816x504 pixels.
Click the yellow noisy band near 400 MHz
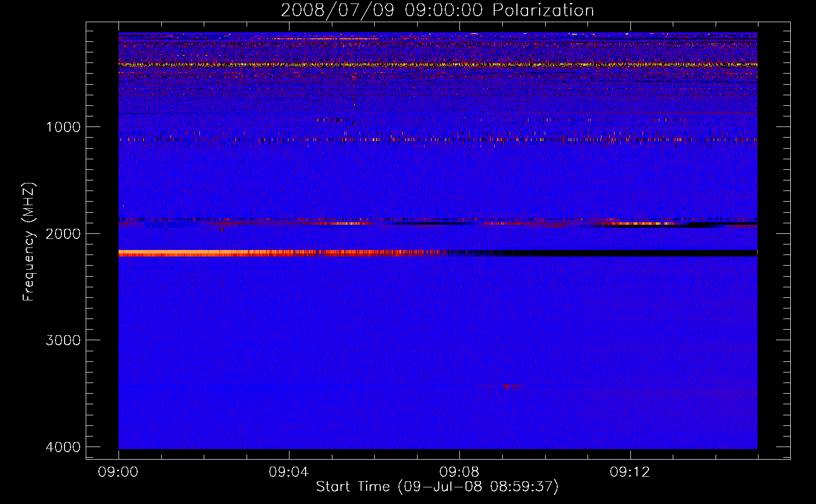pos(438,65)
